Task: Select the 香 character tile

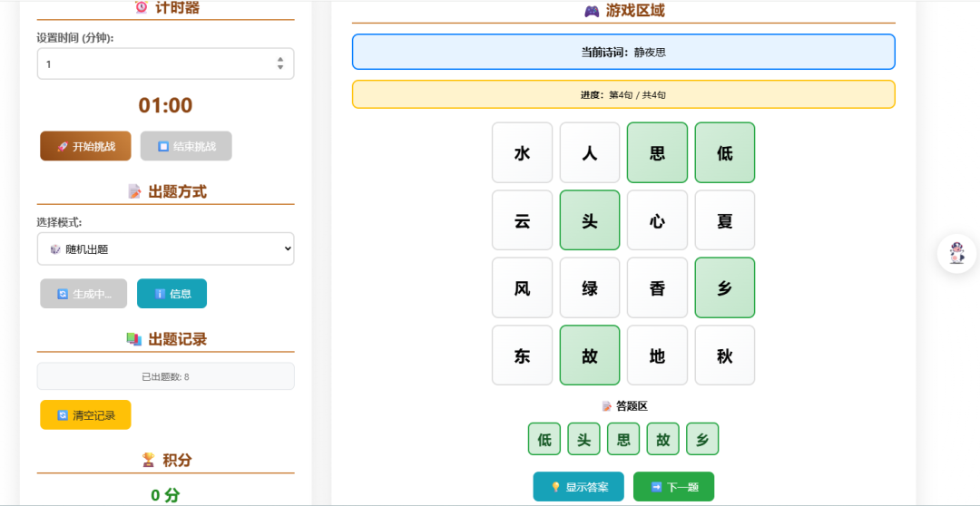Action: coord(658,287)
